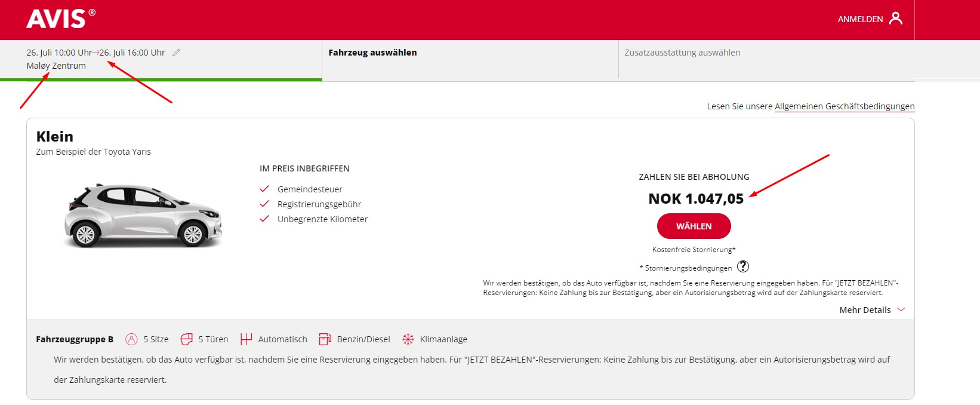Click the Automatisch transmission label
This screenshot has height=405, width=980.
tap(283, 339)
